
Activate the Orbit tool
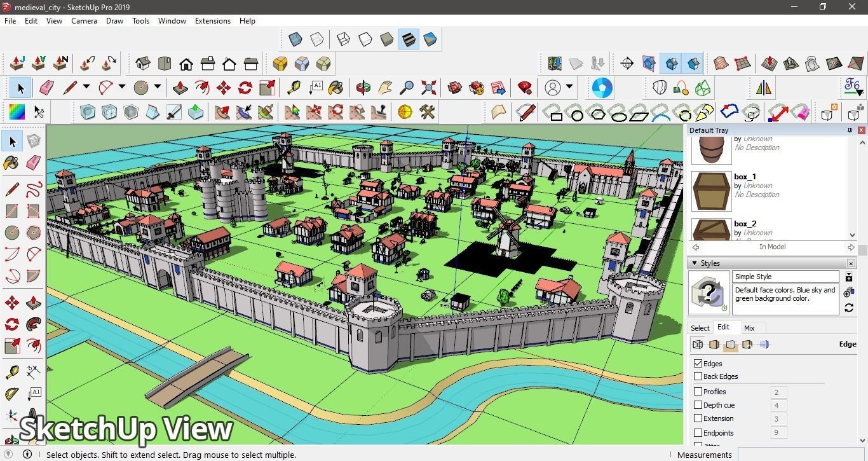point(363,88)
